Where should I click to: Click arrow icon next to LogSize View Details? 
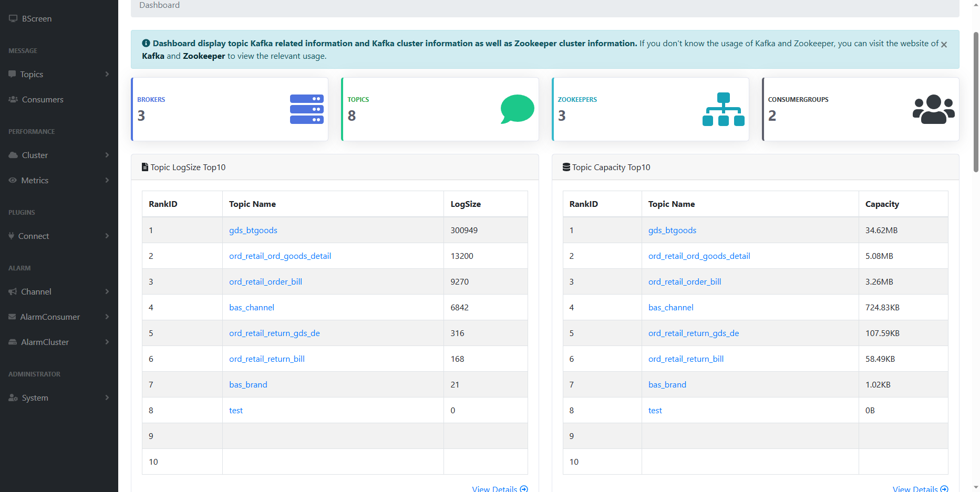click(524, 489)
